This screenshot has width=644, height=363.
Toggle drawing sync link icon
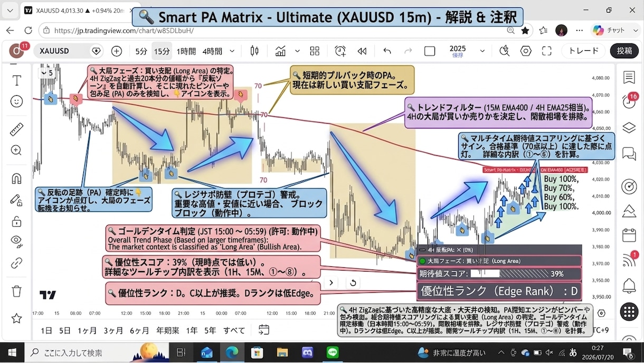tap(17, 263)
